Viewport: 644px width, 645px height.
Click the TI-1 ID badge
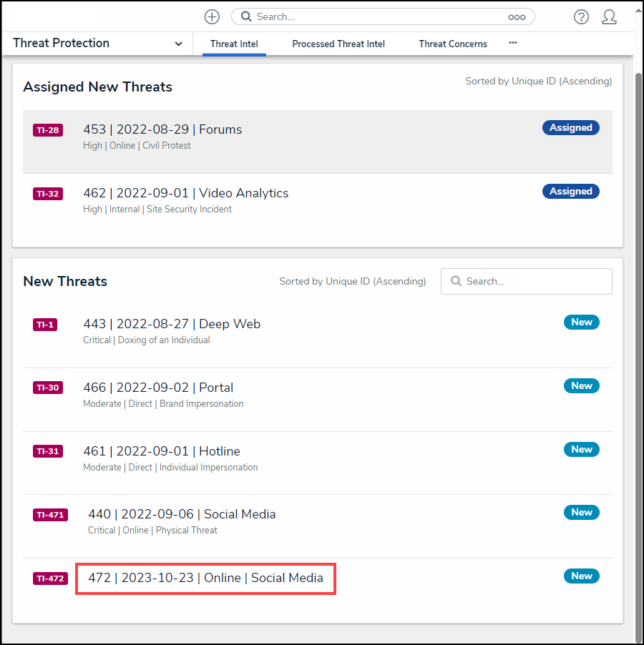[x=45, y=325]
